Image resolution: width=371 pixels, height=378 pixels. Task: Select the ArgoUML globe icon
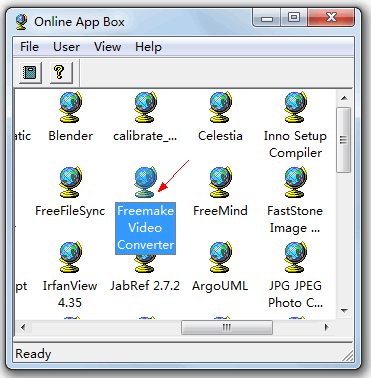[220, 257]
